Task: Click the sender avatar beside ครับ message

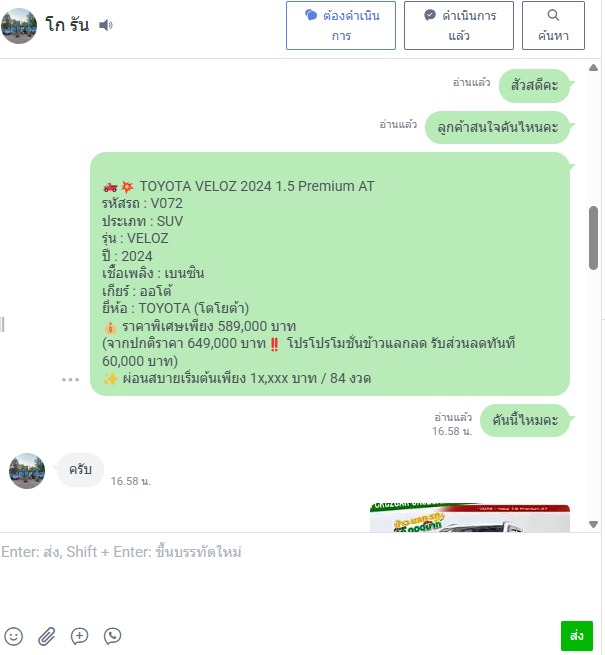Action: point(27,471)
